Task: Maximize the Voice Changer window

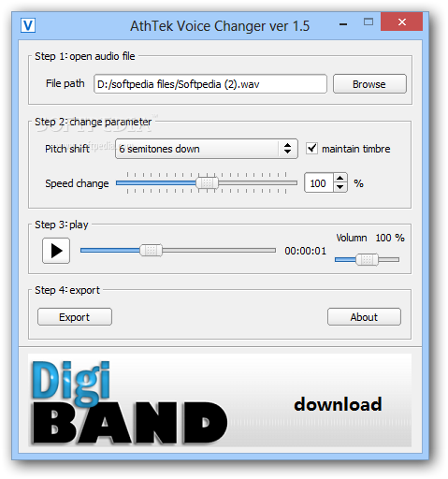Action: [x=369, y=22]
